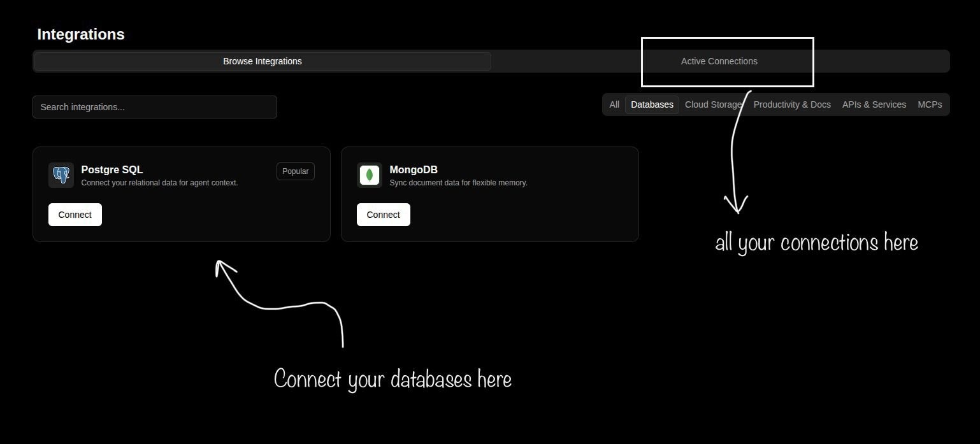Click the Integrations page heading

coord(80,34)
